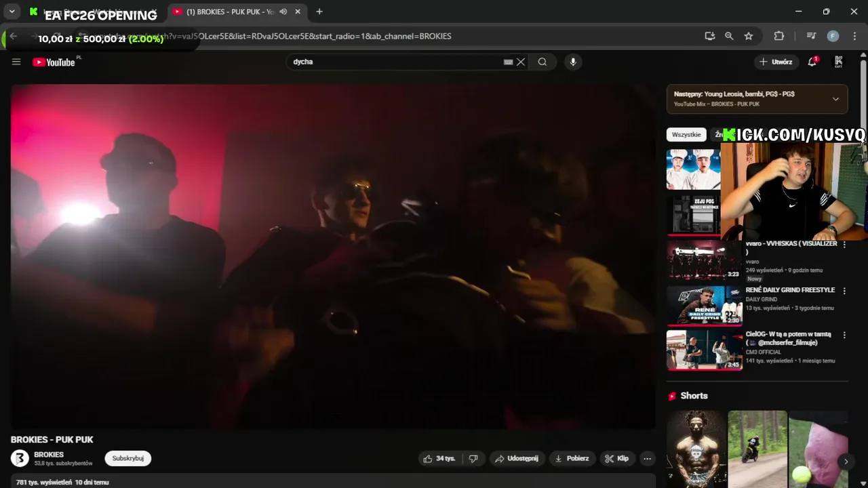Switch to the BROKIES - PUK PUK tab
868x488 pixels.
[229, 12]
